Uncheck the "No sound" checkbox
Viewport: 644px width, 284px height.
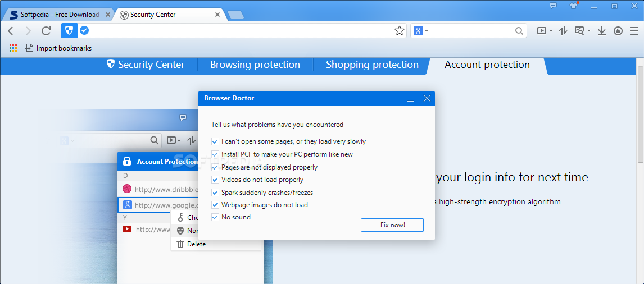215,217
